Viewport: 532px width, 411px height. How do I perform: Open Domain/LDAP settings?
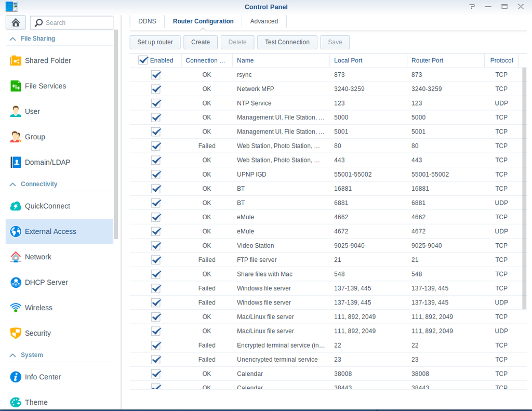pos(59,163)
